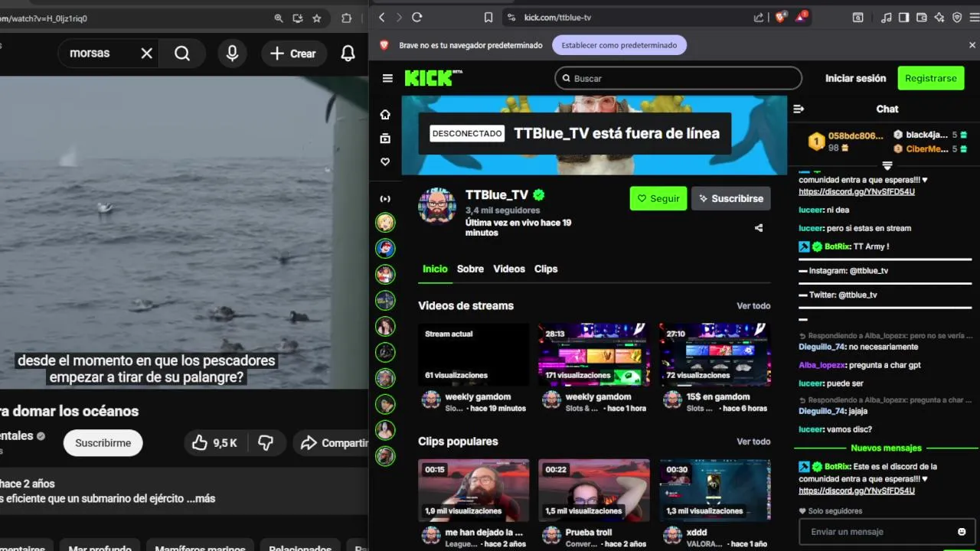Bookmark the YouTube page with star icon
The height and width of the screenshot is (551, 980).
click(317, 18)
